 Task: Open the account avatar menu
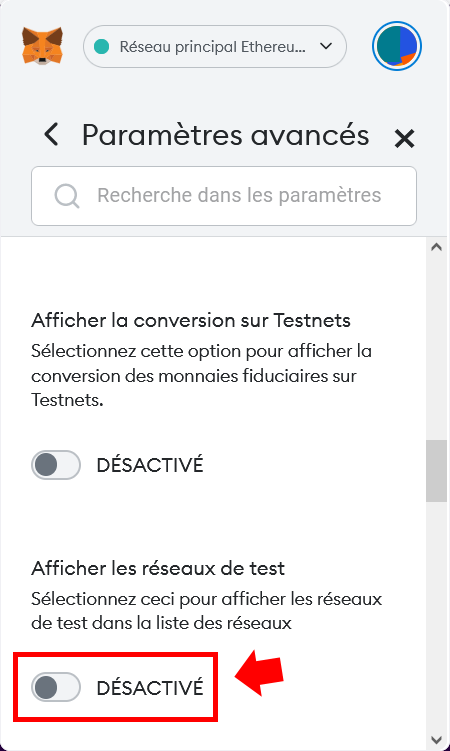coord(396,46)
